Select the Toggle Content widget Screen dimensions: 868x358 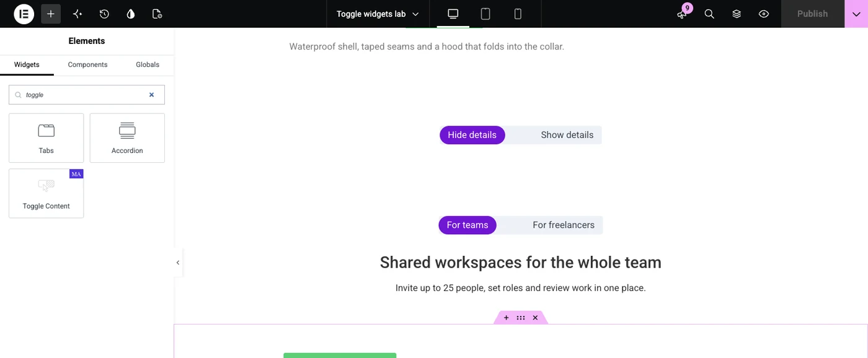click(x=46, y=193)
